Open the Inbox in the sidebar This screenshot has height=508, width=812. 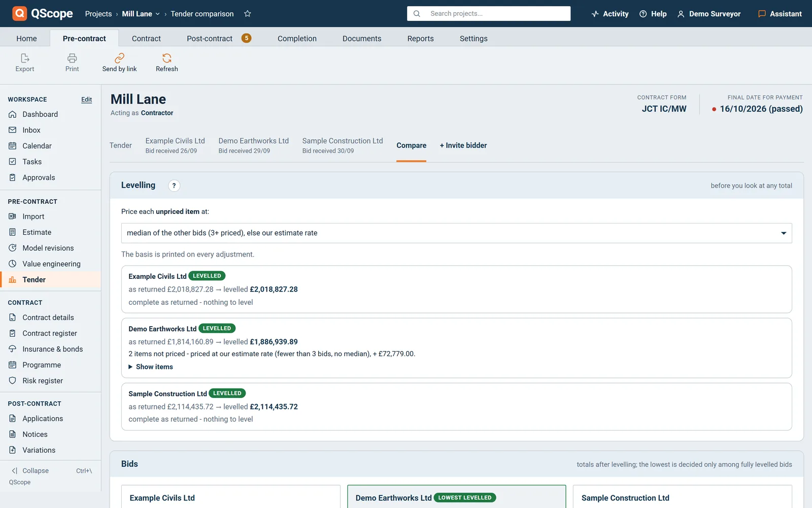51,130
